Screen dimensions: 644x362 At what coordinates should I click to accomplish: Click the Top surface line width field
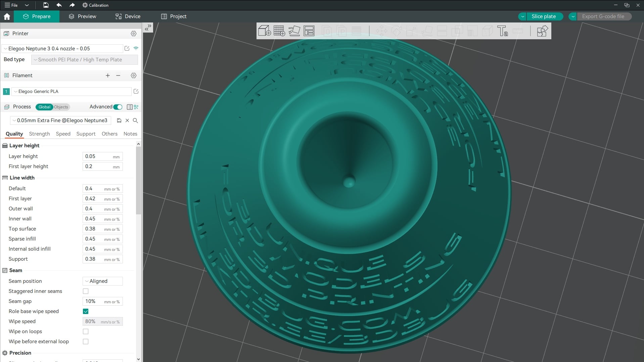(103, 229)
